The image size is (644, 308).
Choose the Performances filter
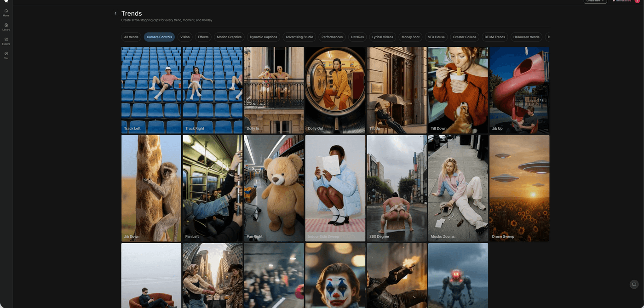click(x=332, y=37)
